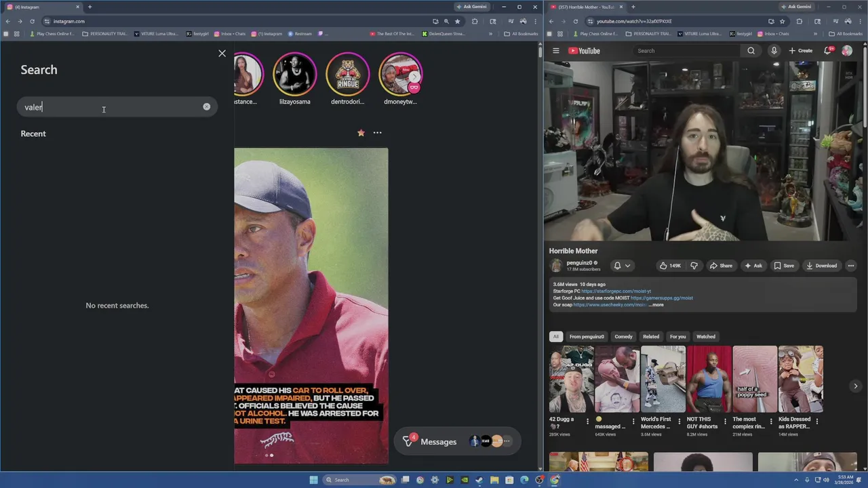Click the YouTube search magnifier button
This screenshot has height=488, width=868.
[x=751, y=51]
